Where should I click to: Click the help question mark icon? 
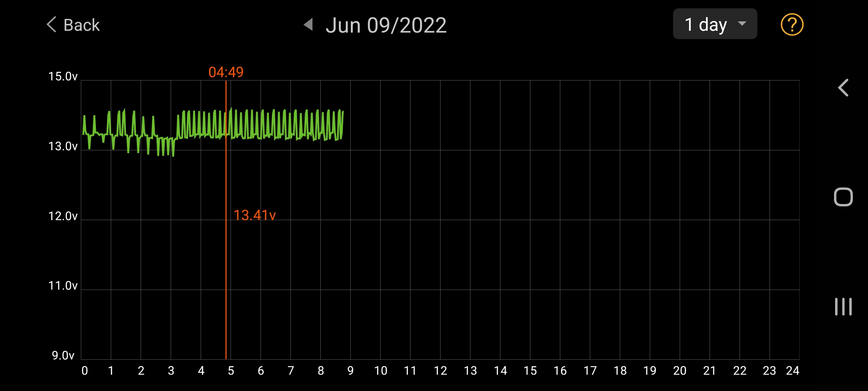coord(792,24)
